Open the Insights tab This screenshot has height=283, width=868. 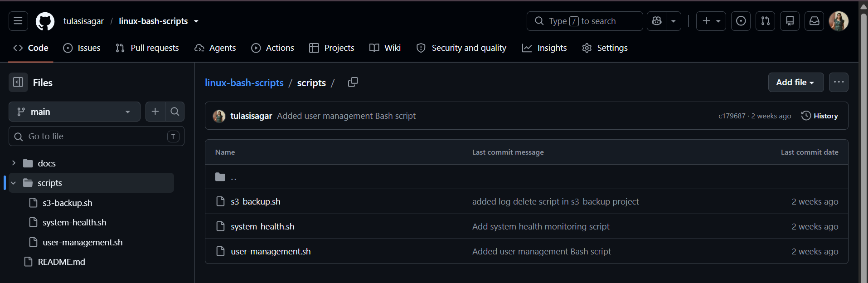click(544, 48)
